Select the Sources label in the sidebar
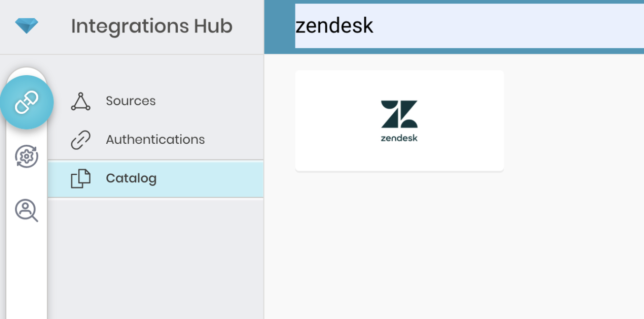The image size is (644, 319). (x=131, y=101)
